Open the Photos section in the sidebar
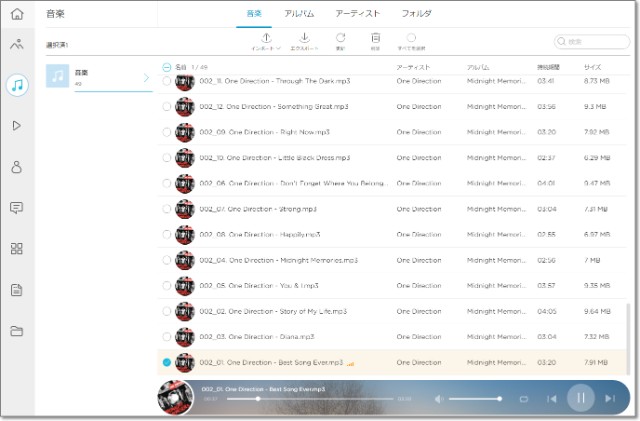 click(x=16, y=44)
